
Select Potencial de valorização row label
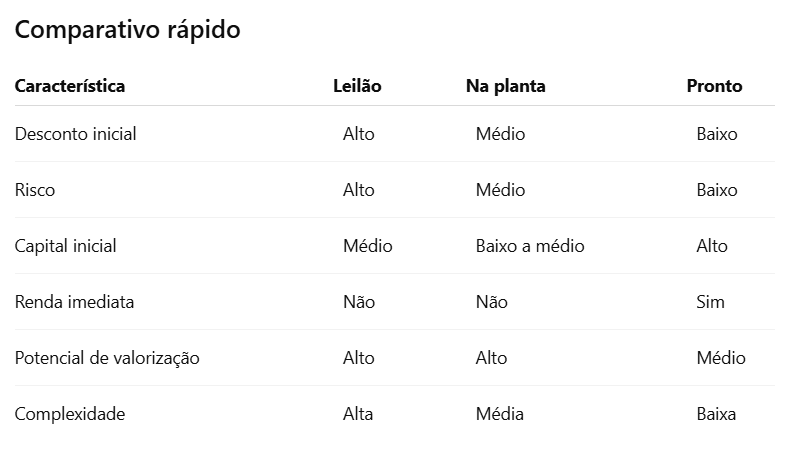[x=107, y=358]
